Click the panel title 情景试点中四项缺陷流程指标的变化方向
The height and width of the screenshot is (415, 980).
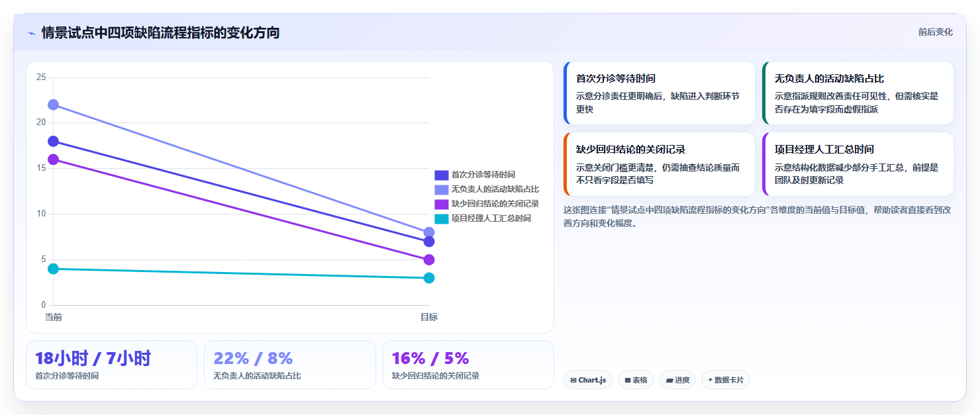pos(160,32)
